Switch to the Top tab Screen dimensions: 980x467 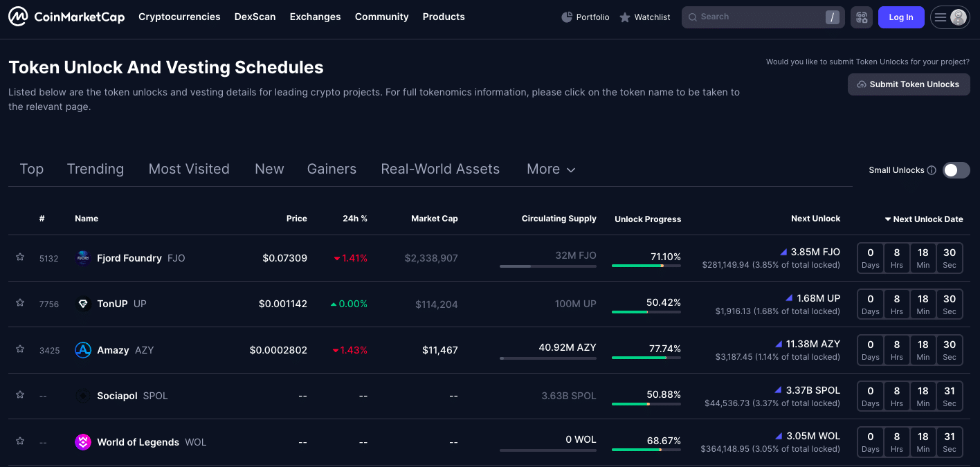(32, 169)
